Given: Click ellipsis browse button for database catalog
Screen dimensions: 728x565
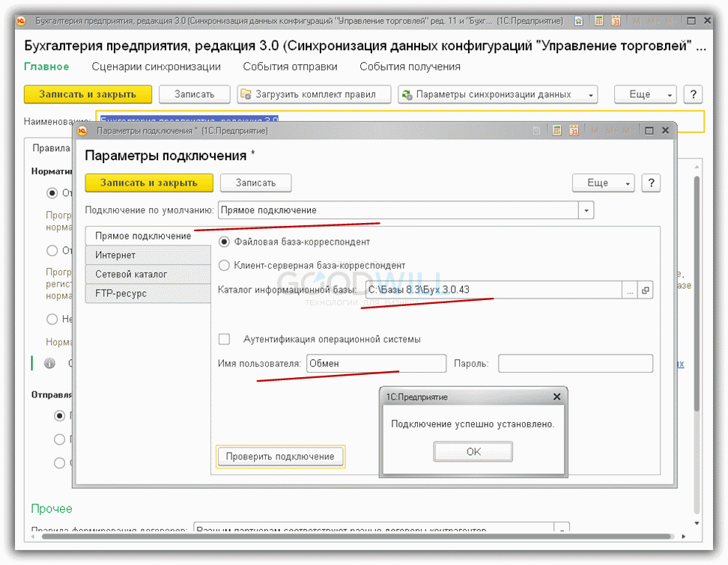Looking at the screenshot, I should tap(629, 290).
